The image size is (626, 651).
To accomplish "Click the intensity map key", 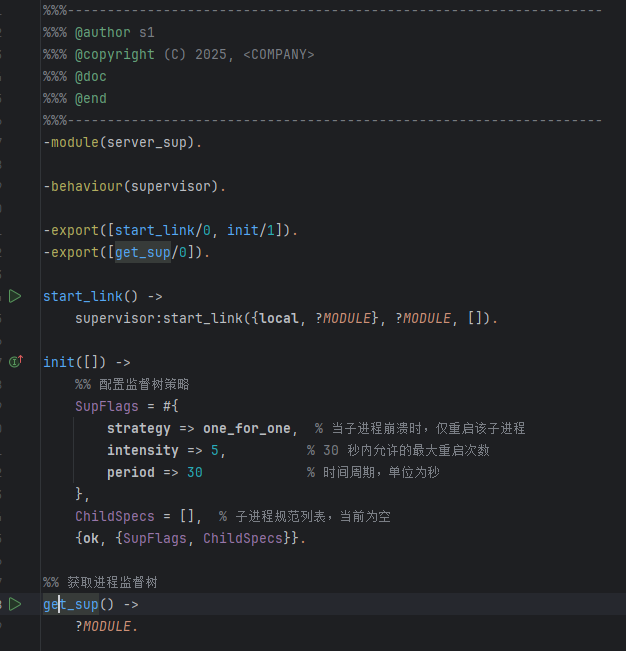I will [143, 450].
